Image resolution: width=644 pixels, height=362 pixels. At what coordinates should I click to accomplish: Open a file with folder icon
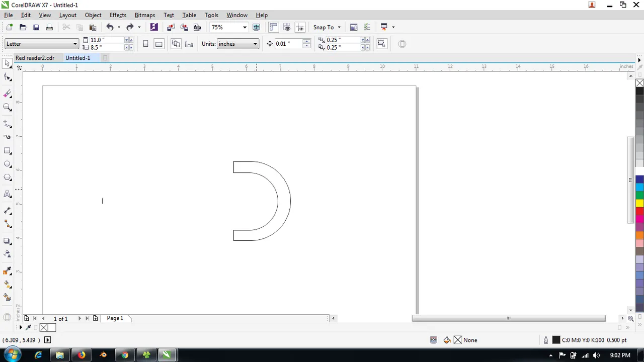click(x=23, y=27)
